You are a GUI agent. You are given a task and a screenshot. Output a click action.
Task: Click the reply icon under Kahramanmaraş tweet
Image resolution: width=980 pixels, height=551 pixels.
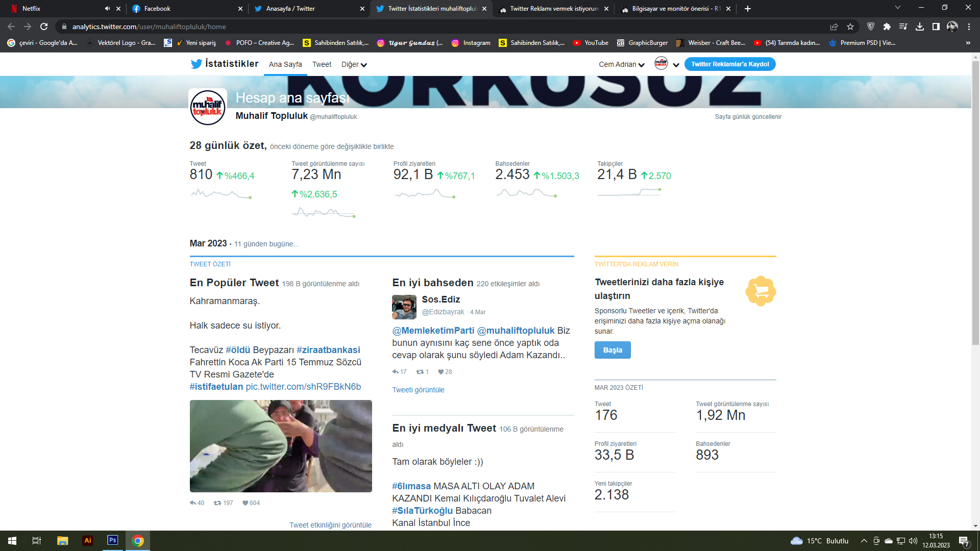coord(193,503)
